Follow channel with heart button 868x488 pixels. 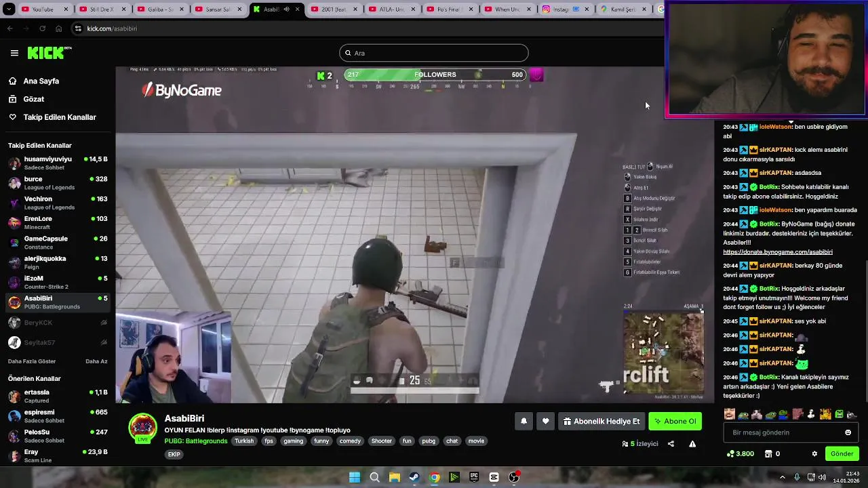tap(545, 421)
